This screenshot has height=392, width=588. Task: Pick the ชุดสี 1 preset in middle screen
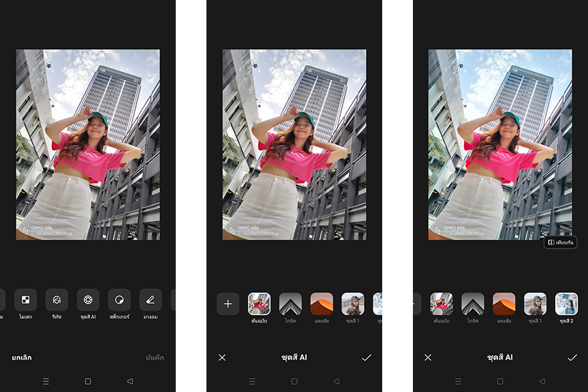353,304
